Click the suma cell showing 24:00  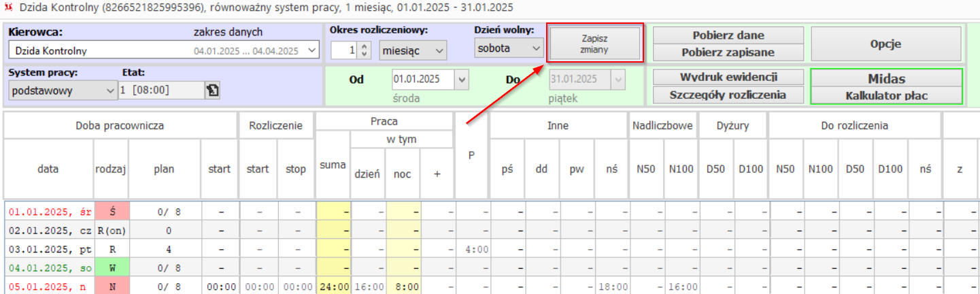click(333, 287)
